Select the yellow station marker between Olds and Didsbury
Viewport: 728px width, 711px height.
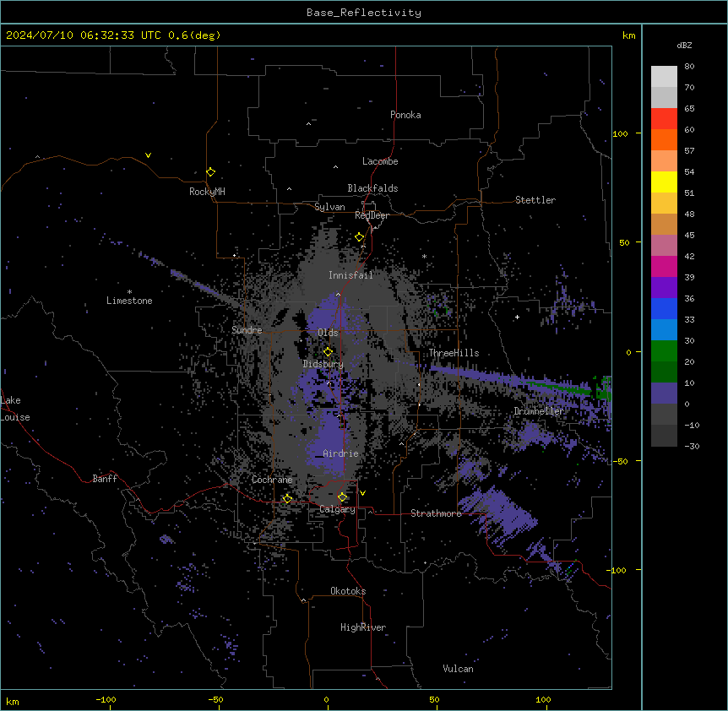tap(329, 352)
